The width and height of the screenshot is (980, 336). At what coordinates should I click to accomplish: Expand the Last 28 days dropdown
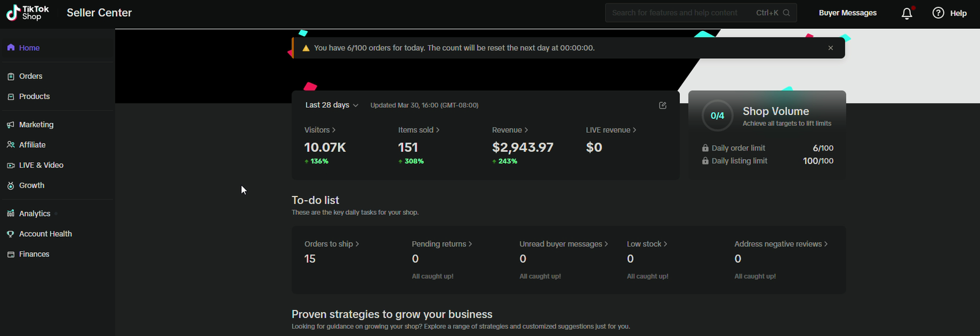pos(331,105)
